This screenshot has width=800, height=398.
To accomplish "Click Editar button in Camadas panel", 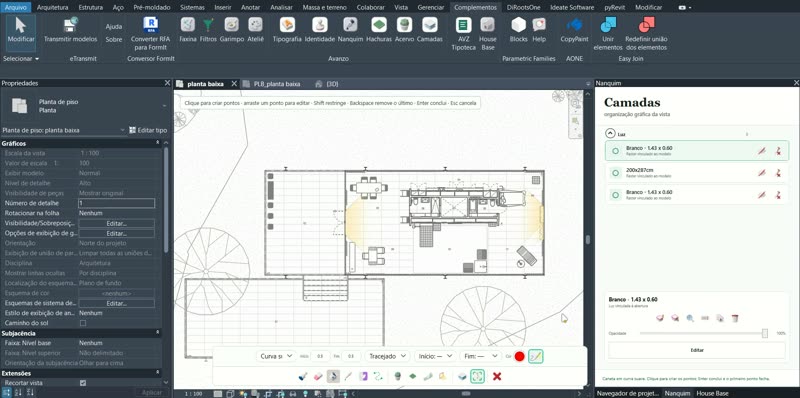I will (x=697, y=351).
